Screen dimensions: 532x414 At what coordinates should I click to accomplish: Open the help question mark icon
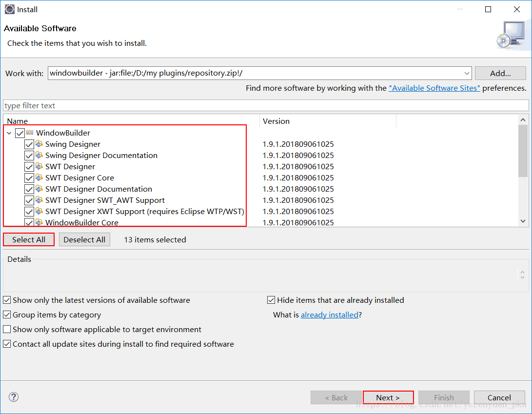[14, 397]
